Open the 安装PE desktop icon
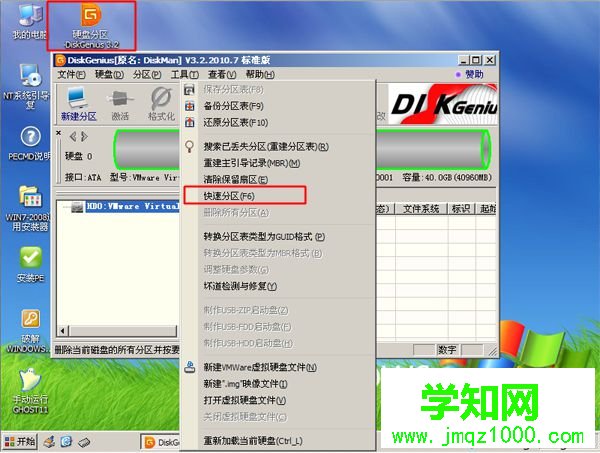The image size is (600, 453). coord(31,264)
